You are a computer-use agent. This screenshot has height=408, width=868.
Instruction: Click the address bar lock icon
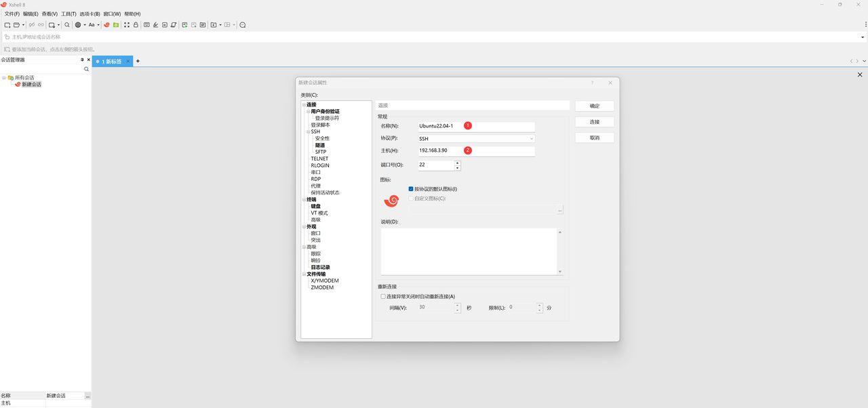tap(7, 37)
